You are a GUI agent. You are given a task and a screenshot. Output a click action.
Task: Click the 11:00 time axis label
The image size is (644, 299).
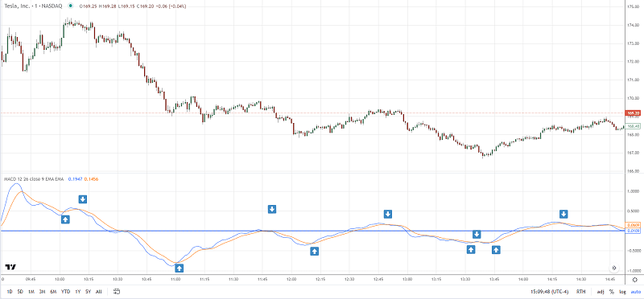[175, 280]
